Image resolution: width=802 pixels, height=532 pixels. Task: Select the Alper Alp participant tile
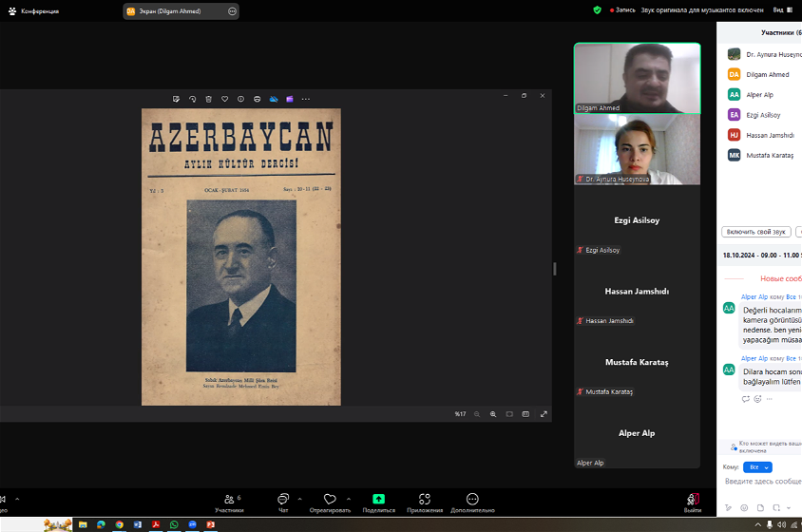click(x=637, y=433)
